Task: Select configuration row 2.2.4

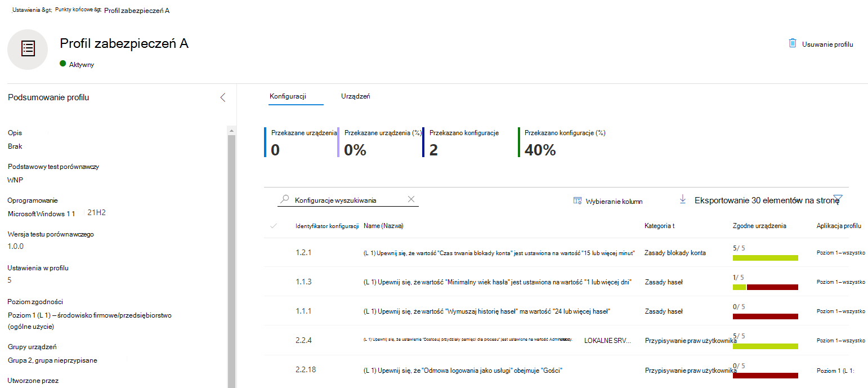Action: click(556, 340)
